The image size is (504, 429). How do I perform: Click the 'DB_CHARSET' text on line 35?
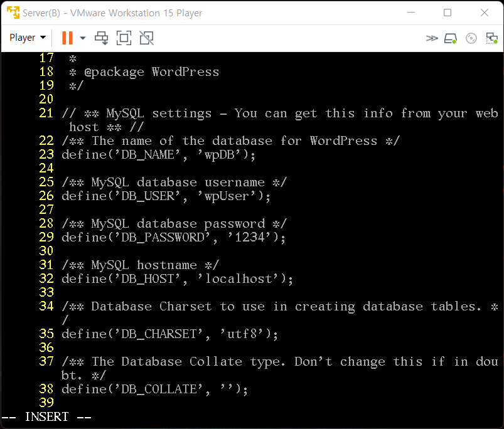tap(159, 334)
